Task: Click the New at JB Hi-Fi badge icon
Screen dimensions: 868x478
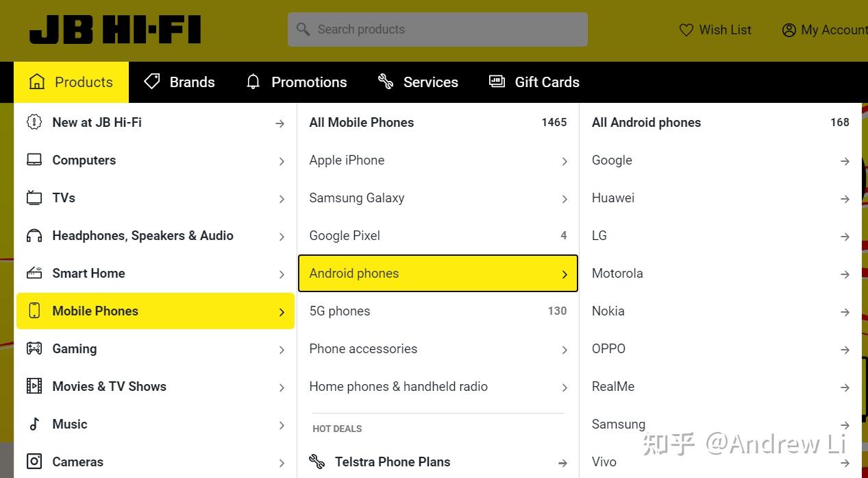Action: click(34, 122)
